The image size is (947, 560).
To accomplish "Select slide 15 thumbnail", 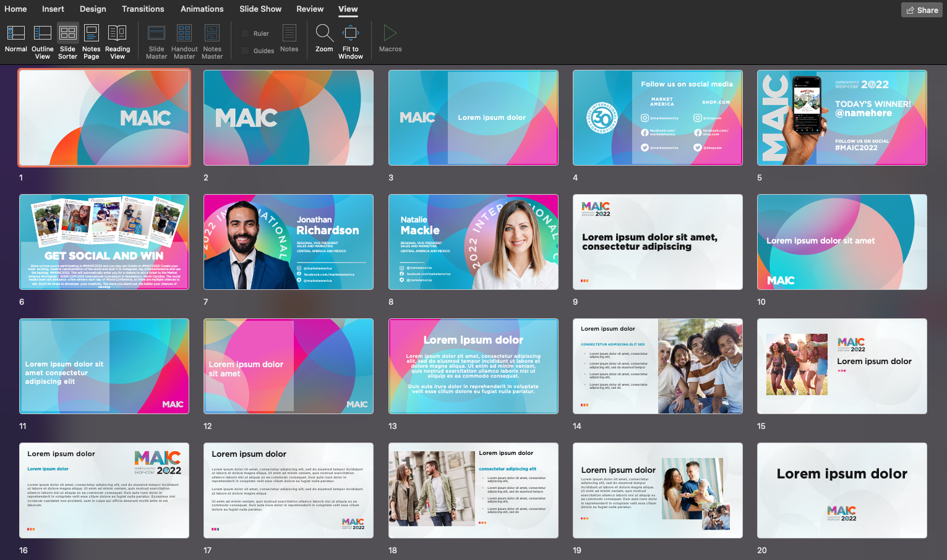I will pos(842,366).
